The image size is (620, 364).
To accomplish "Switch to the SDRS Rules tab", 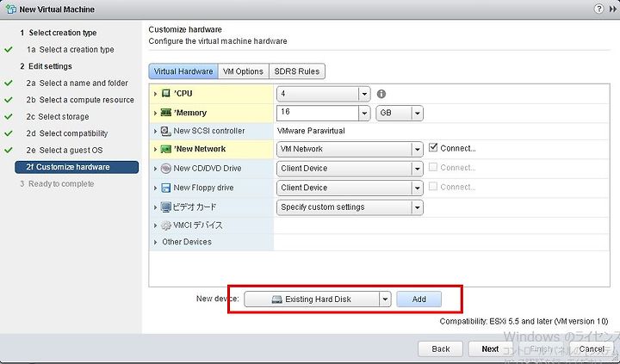I will point(297,71).
